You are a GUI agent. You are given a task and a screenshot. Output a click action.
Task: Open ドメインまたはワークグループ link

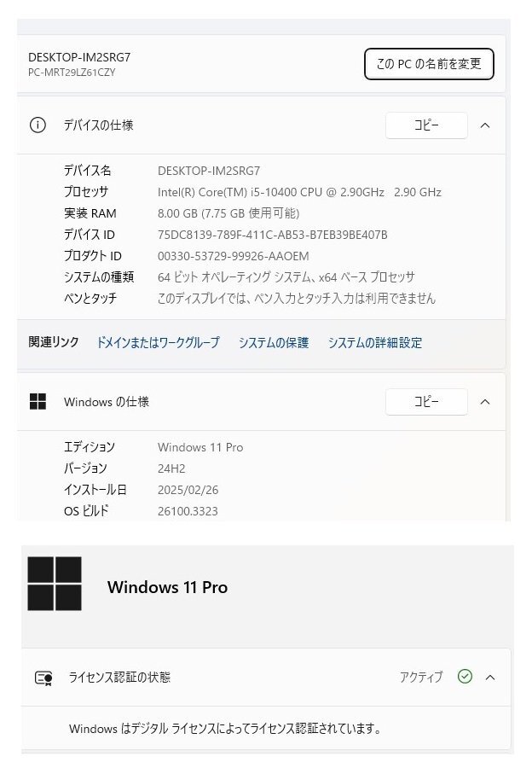click(158, 342)
